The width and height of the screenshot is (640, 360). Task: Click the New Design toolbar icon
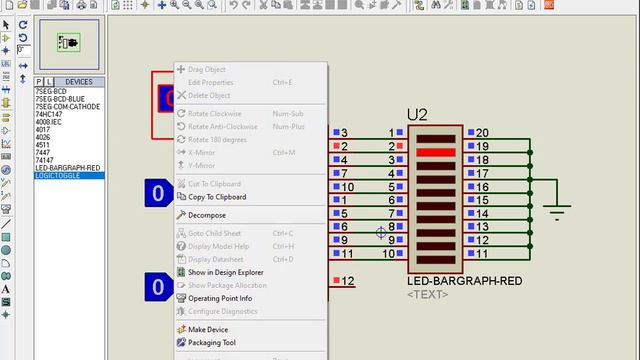coord(9,5)
